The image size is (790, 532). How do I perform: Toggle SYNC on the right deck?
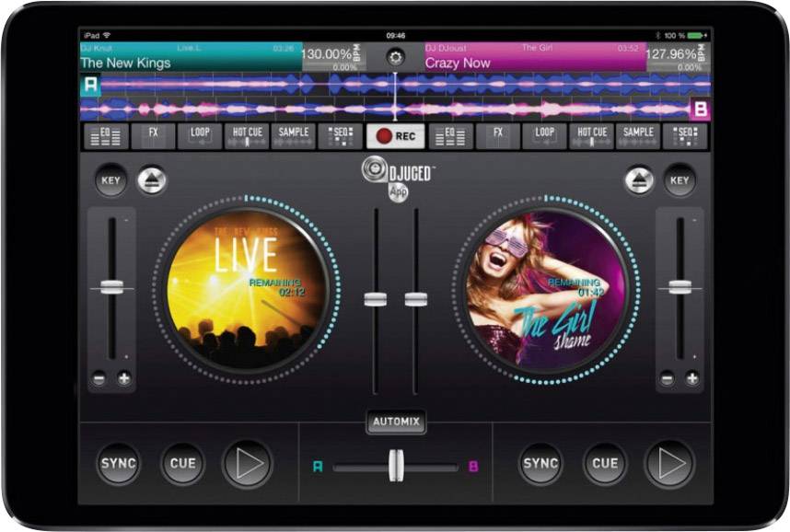[x=540, y=464]
